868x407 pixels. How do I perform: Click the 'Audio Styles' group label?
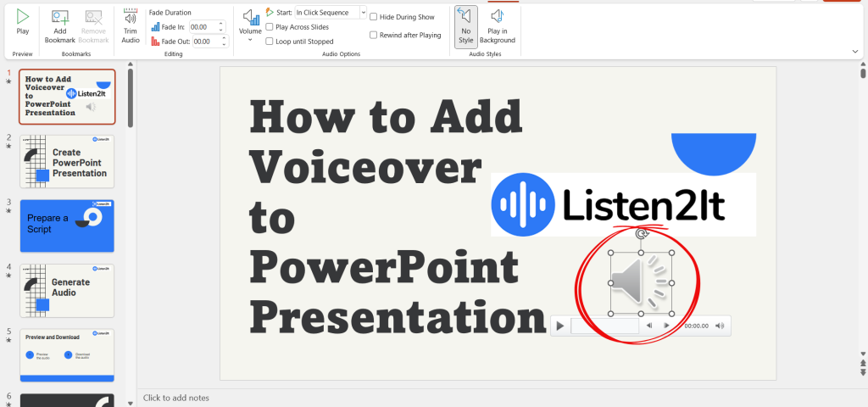coord(485,54)
